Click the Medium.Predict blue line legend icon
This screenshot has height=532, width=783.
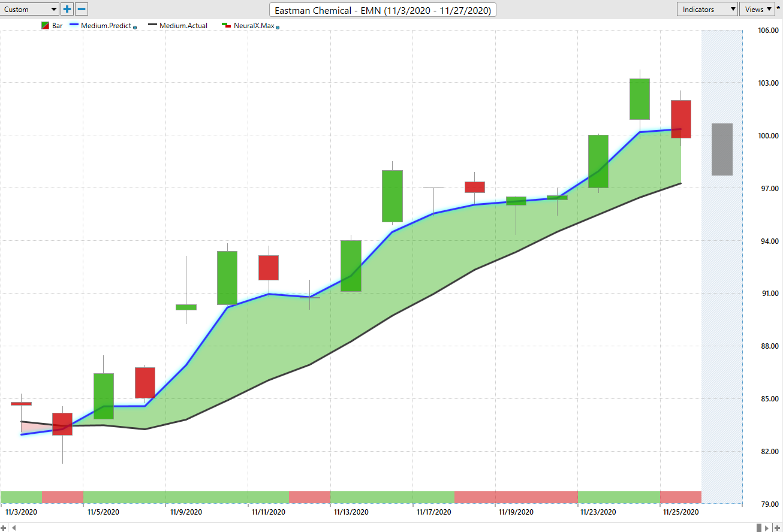pos(74,26)
